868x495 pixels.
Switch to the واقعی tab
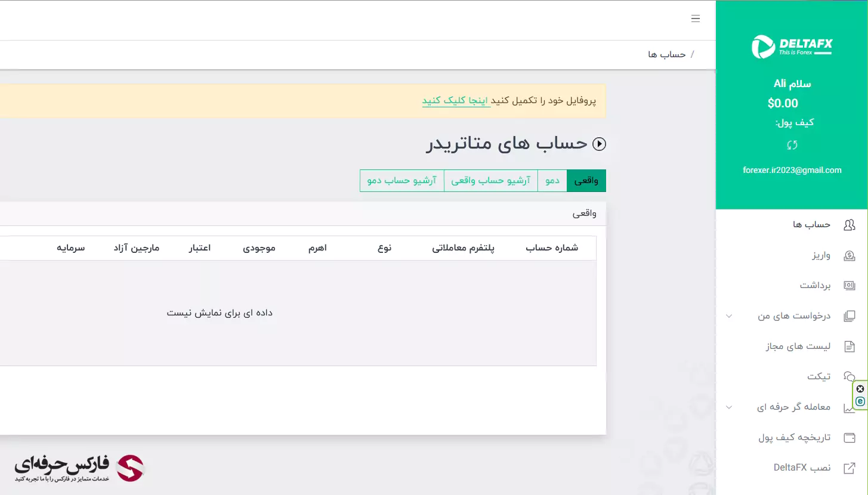coord(586,181)
